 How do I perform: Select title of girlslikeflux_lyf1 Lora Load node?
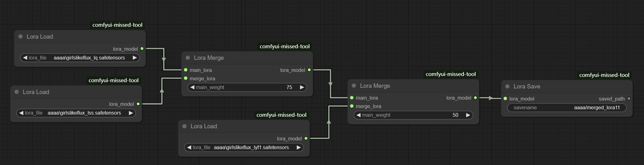coord(204,126)
